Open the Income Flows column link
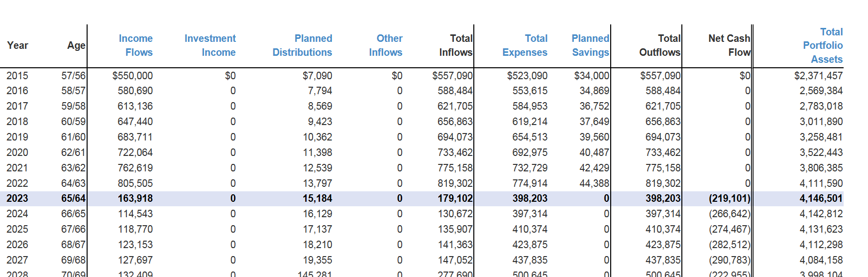The image size is (868, 277). click(135, 45)
